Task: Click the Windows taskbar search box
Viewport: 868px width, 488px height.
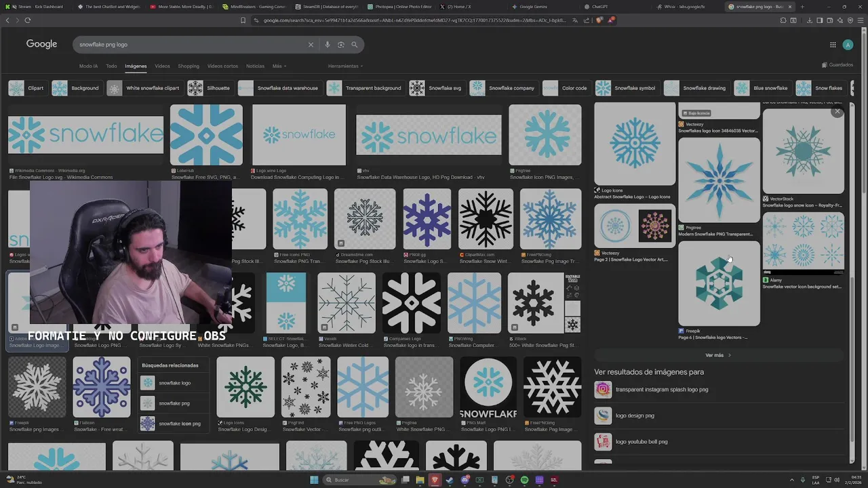Action: click(x=360, y=480)
